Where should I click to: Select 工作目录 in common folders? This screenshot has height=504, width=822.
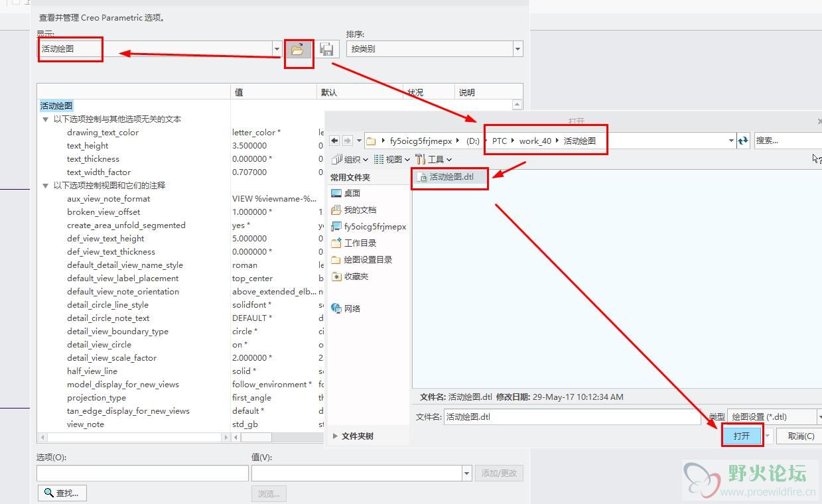point(353,243)
